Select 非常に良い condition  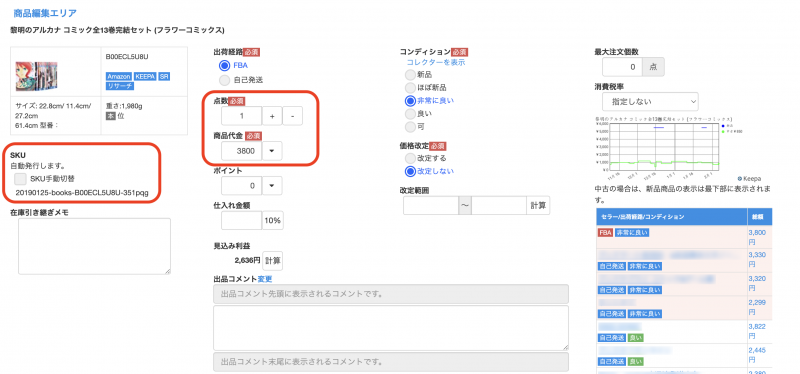(410, 101)
